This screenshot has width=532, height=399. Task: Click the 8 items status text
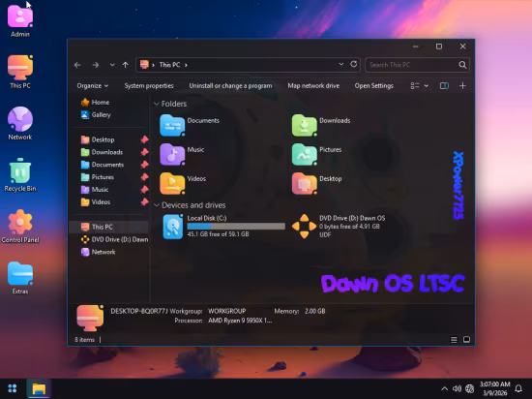(84, 340)
